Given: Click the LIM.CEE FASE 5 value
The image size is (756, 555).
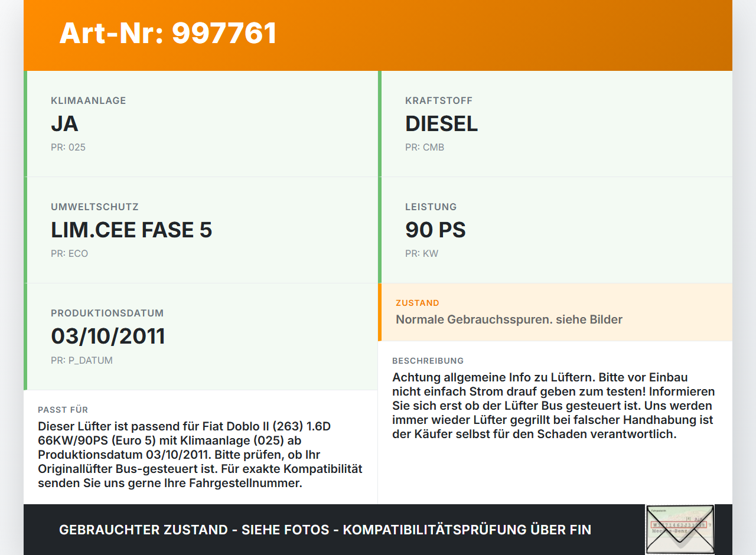Looking at the screenshot, I should point(131,230).
